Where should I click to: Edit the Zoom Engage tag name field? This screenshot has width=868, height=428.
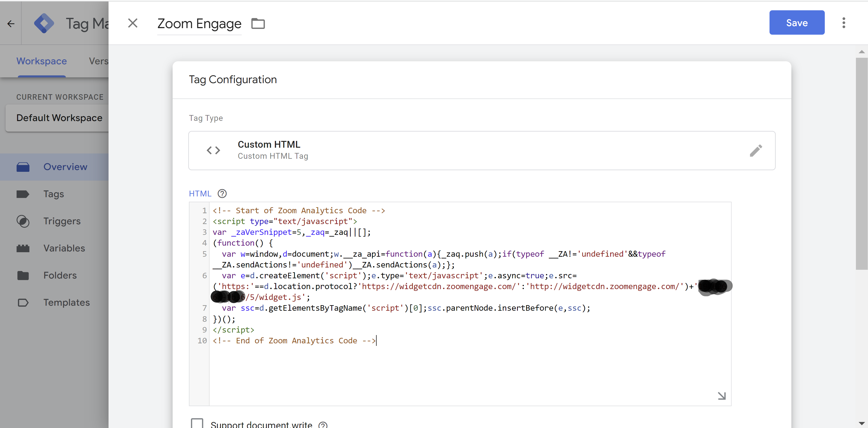pos(199,24)
